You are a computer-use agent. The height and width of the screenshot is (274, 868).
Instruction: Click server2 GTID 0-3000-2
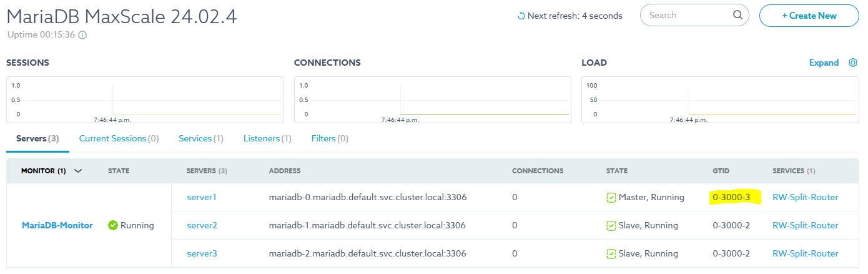pos(731,225)
